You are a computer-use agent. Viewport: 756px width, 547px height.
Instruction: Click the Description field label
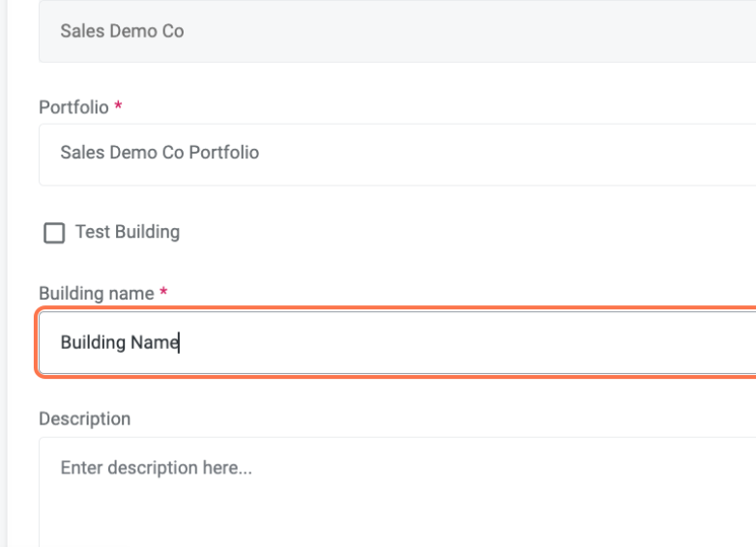[84, 418]
